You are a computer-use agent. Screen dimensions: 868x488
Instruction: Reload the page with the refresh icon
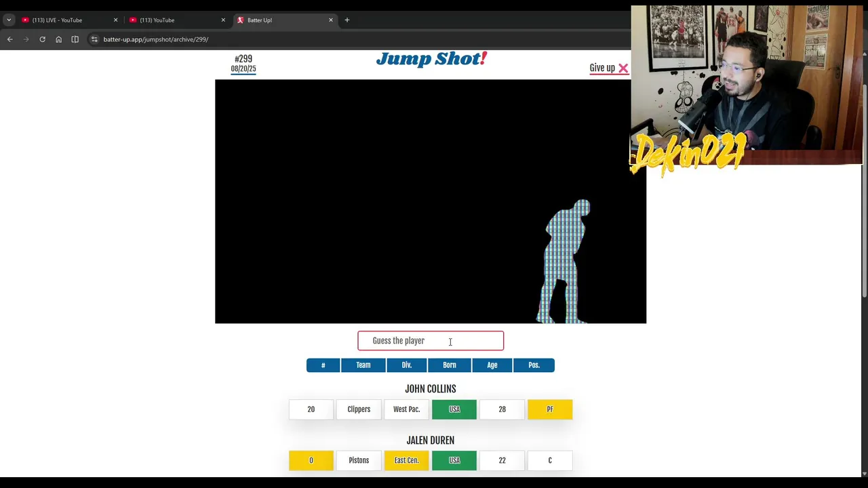(x=42, y=39)
